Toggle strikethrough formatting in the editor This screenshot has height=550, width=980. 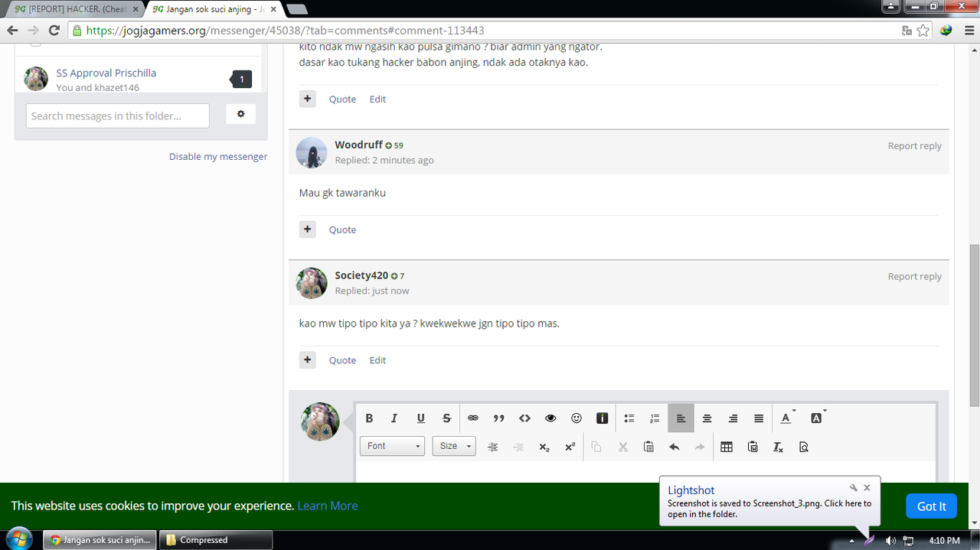tap(446, 418)
